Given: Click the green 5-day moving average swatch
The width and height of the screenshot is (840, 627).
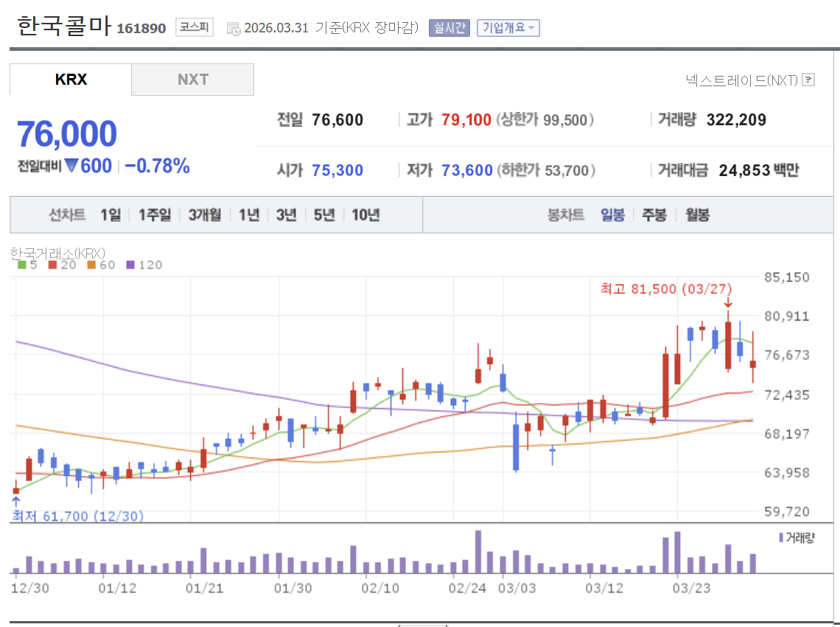Looking at the screenshot, I should pos(22,265).
